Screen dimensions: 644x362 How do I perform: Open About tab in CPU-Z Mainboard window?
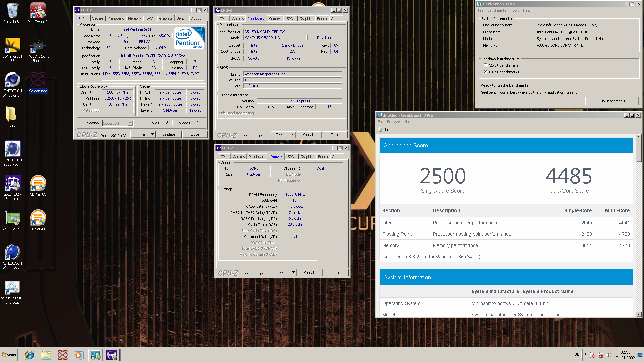(336, 19)
